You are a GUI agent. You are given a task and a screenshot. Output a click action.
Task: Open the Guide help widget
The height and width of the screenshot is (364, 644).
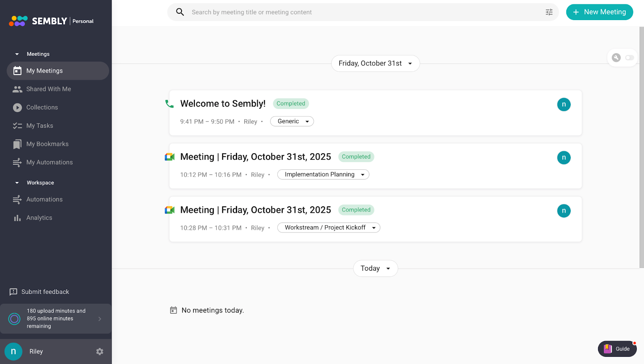click(x=617, y=349)
